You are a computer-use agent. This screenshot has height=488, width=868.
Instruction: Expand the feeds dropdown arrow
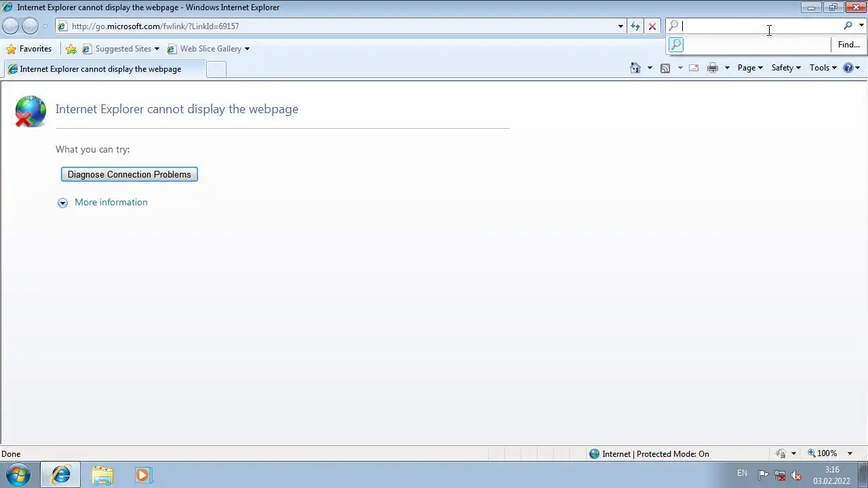(680, 68)
